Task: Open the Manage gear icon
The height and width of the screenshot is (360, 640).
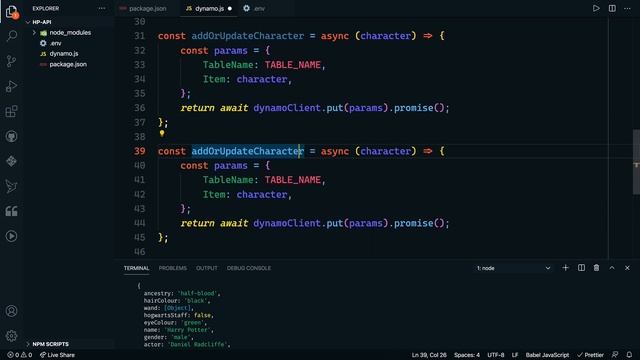Action: click(x=11, y=336)
